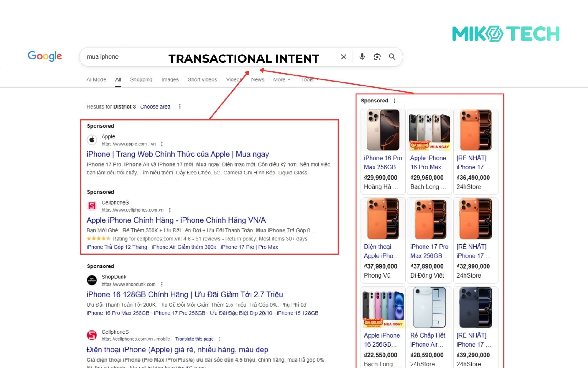This screenshot has height=368, width=588.
Task: Open three-dot menu beside Apple result
Action: (162, 144)
